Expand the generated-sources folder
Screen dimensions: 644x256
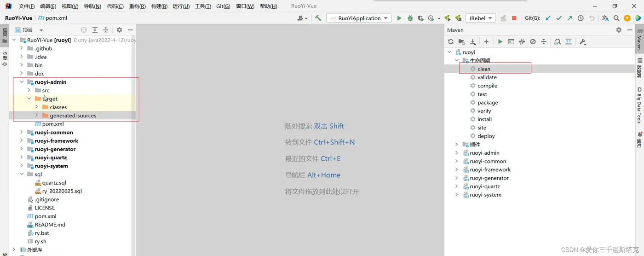coord(36,116)
